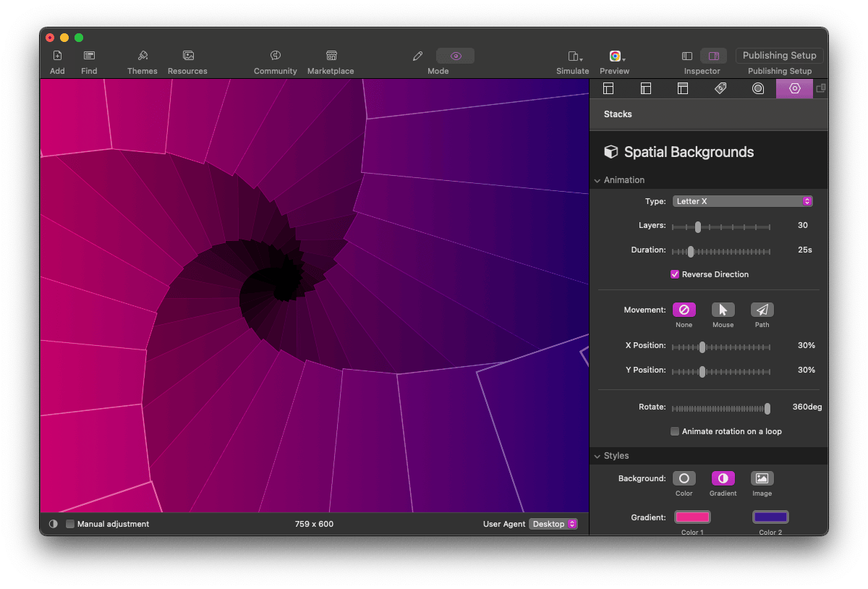Toggle the right Inspector panel icon
Viewport: 868px width, 589px height.
(713, 56)
